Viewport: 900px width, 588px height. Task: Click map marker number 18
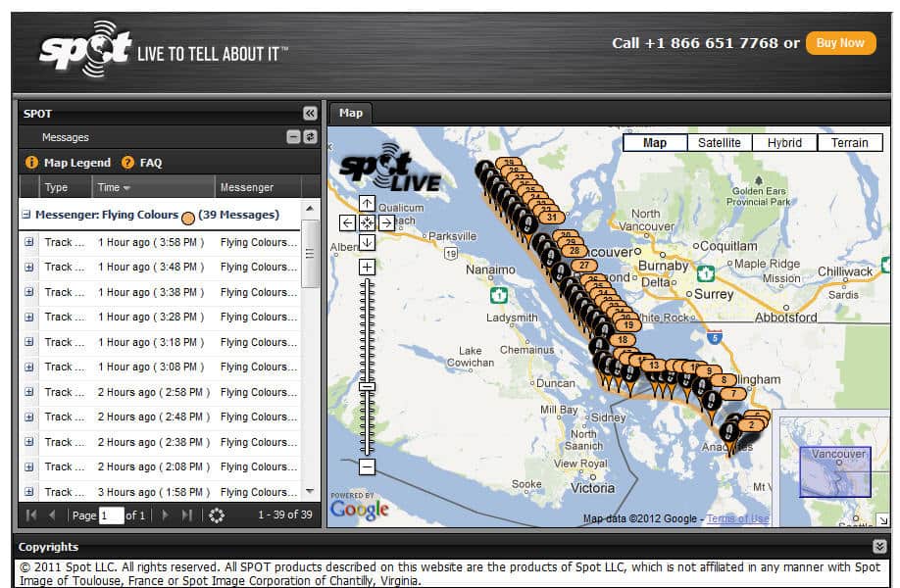[623, 340]
